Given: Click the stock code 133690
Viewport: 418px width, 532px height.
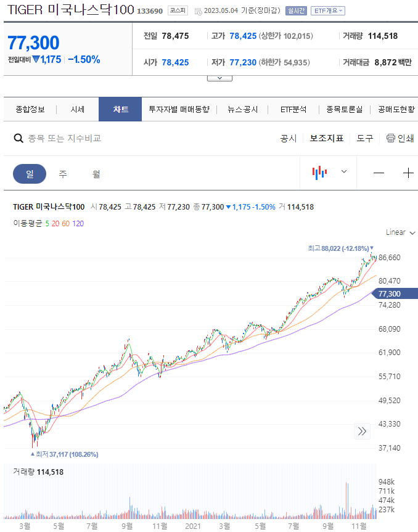Looking at the screenshot, I should click(150, 11).
